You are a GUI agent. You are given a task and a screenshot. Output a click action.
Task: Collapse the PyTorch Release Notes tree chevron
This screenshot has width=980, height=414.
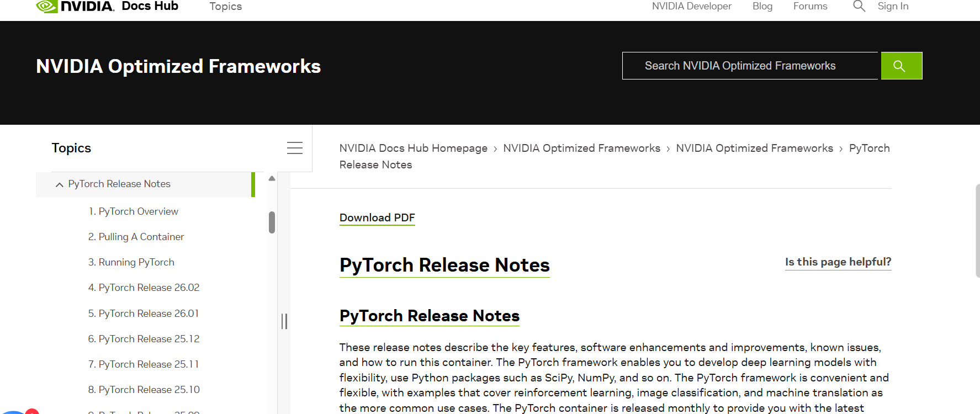[59, 184]
